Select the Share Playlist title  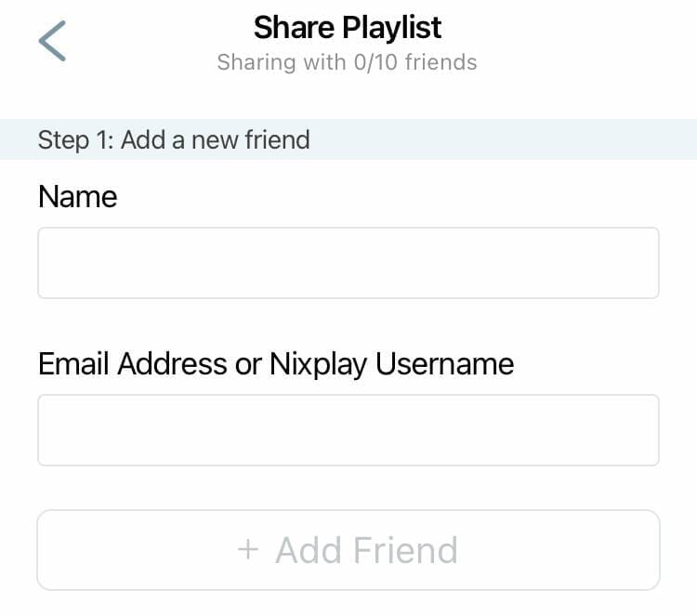(348, 28)
